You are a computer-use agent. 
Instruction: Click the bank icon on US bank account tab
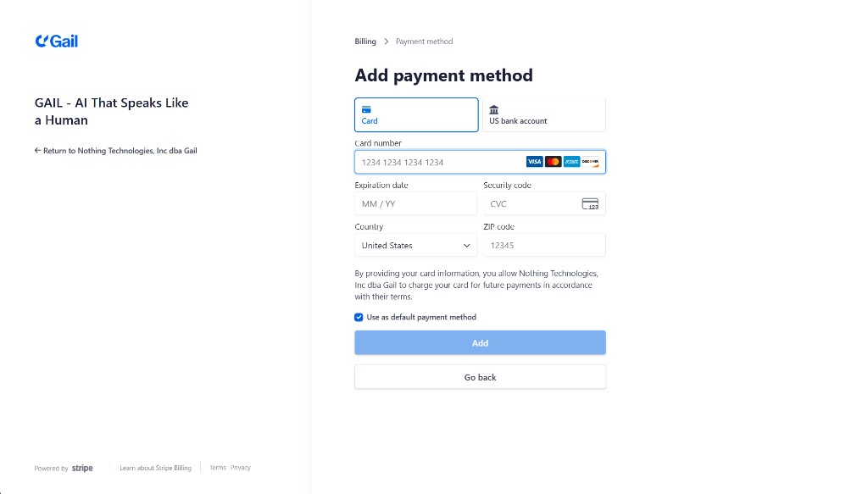pyautogui.click(x=493, y=108)
